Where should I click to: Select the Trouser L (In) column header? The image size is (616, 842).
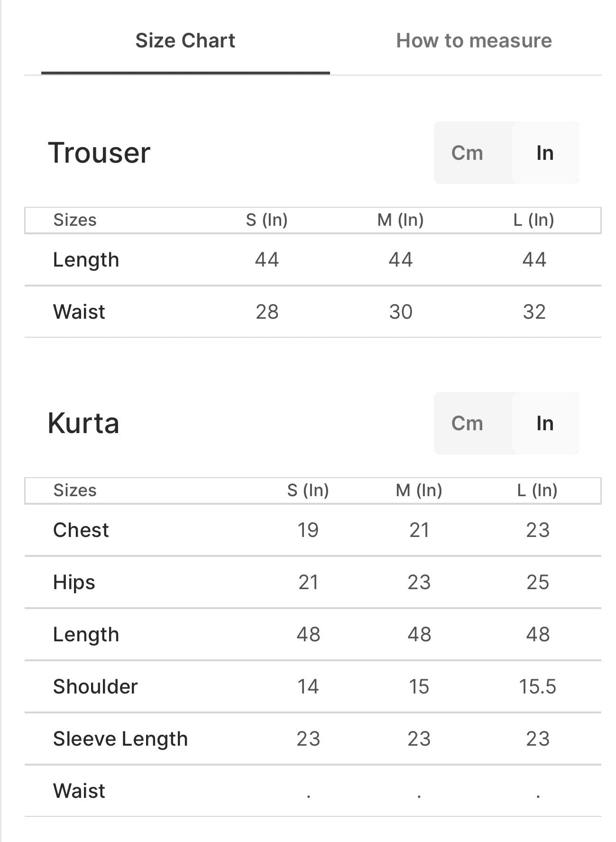[x=534, y=220]
